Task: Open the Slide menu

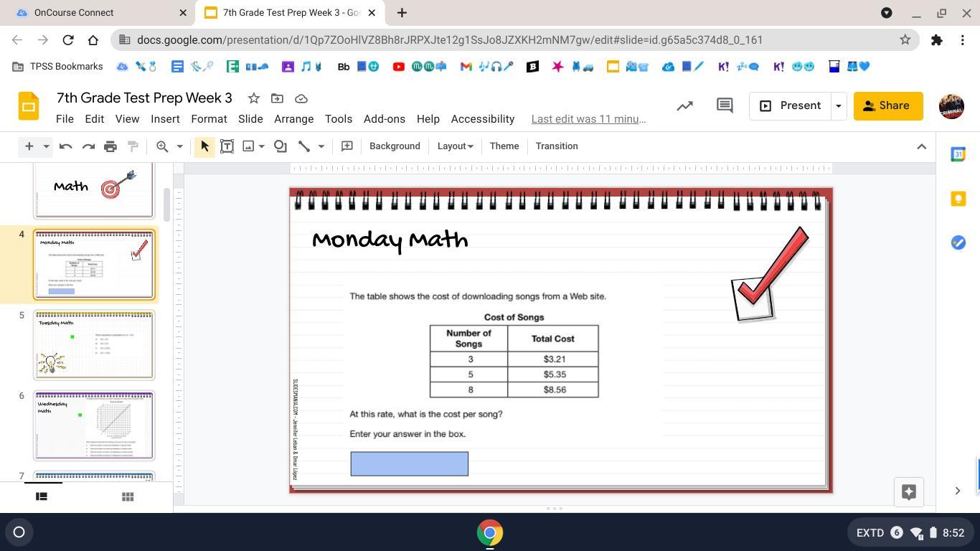Action: pyautogui.click(x=250, y=119)
